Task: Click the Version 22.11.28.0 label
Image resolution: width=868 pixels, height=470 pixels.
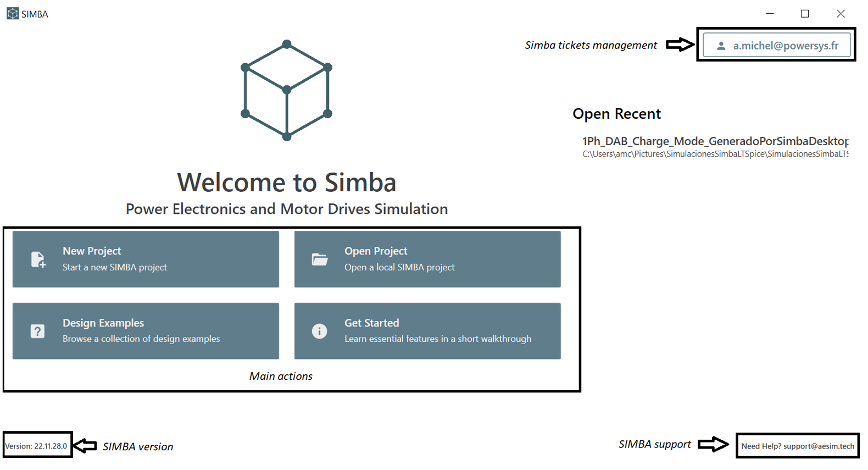Action: click(x=36, y=446)
